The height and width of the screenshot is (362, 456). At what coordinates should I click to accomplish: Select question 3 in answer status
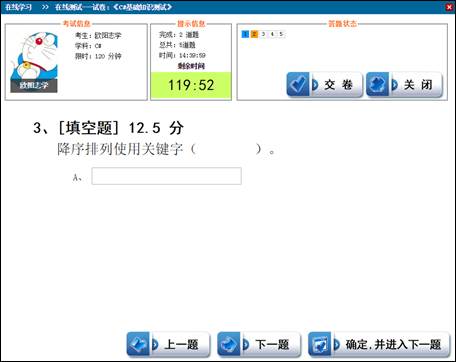point(263,34)
